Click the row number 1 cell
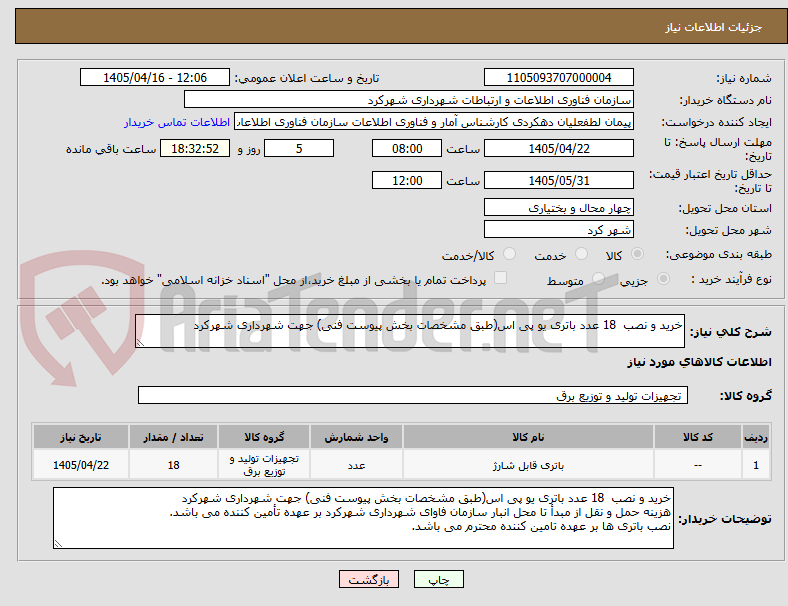This screenshot has width=788, height=606. click(755, 465)
